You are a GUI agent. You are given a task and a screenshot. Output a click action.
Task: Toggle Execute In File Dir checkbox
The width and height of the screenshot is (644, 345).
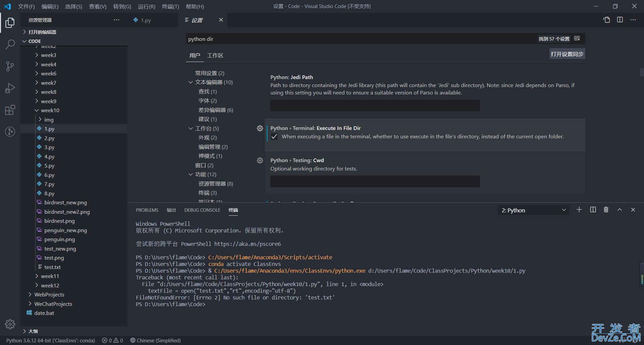point(274,137)
